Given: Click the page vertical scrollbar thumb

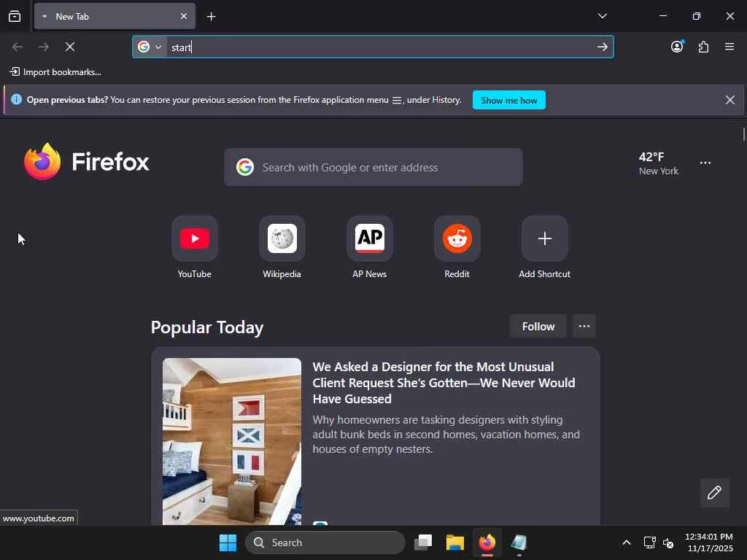Looking at the screenshot, I should [x=743, y=134].
